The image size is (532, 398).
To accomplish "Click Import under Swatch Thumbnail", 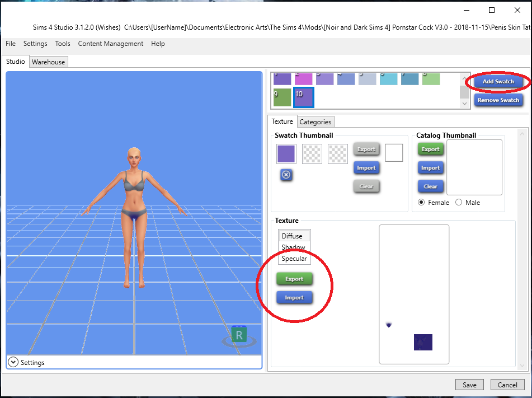I will [366, 168].
